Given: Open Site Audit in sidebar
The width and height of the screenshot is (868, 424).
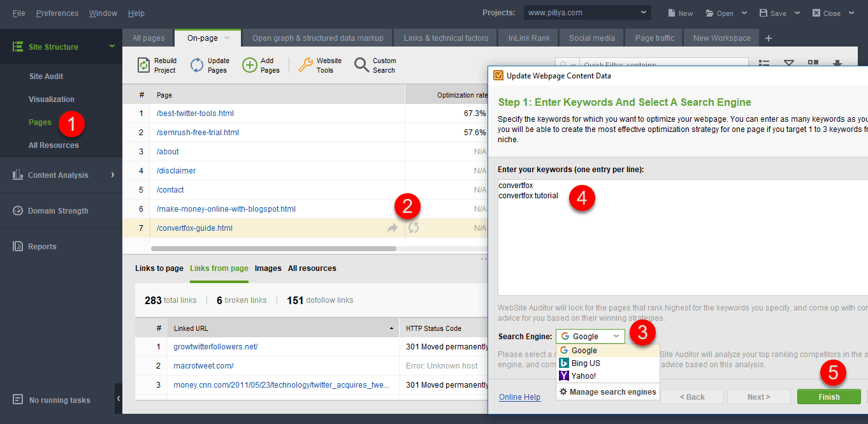Looking at the screenshot, I should coord(47,77).
